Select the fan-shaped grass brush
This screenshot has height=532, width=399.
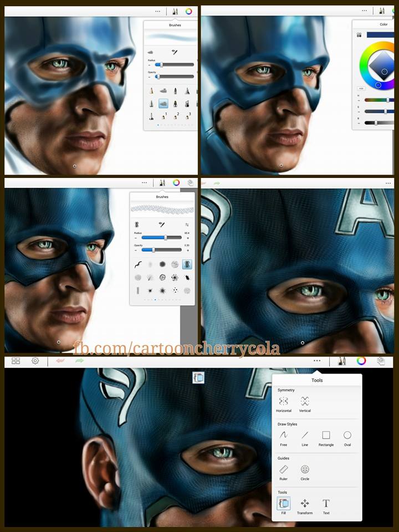pyautogui.click(x=150, y=278)
